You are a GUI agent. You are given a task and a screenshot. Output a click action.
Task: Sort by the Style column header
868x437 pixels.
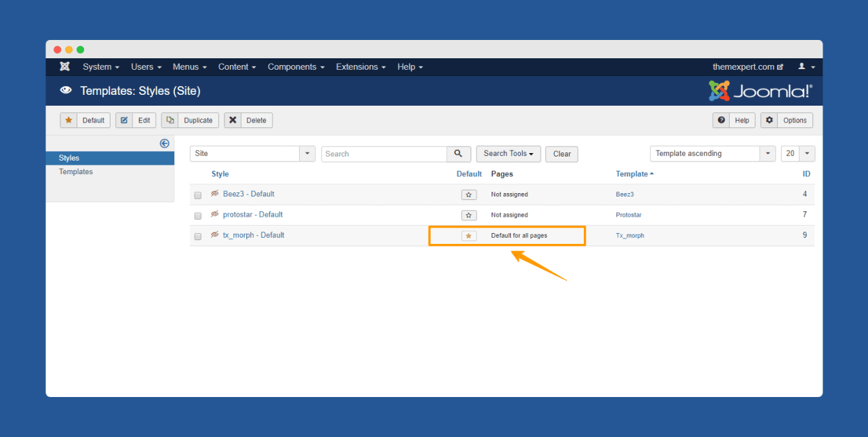(220, 174)
